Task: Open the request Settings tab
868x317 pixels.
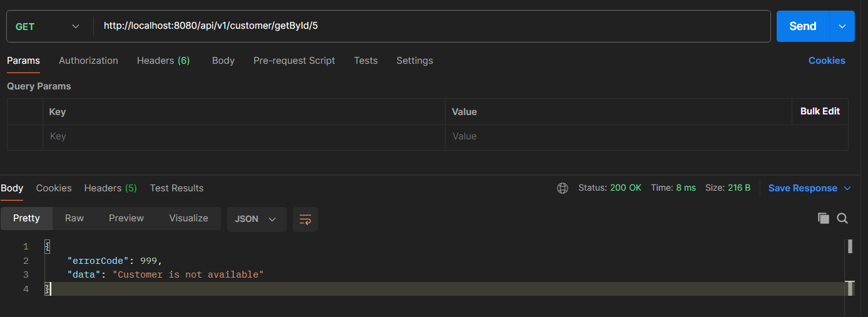Action: point(414,61)
